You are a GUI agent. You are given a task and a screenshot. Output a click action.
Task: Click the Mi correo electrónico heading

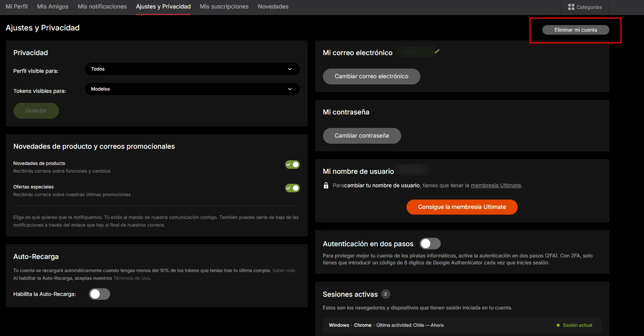click(x=358, y=53)
